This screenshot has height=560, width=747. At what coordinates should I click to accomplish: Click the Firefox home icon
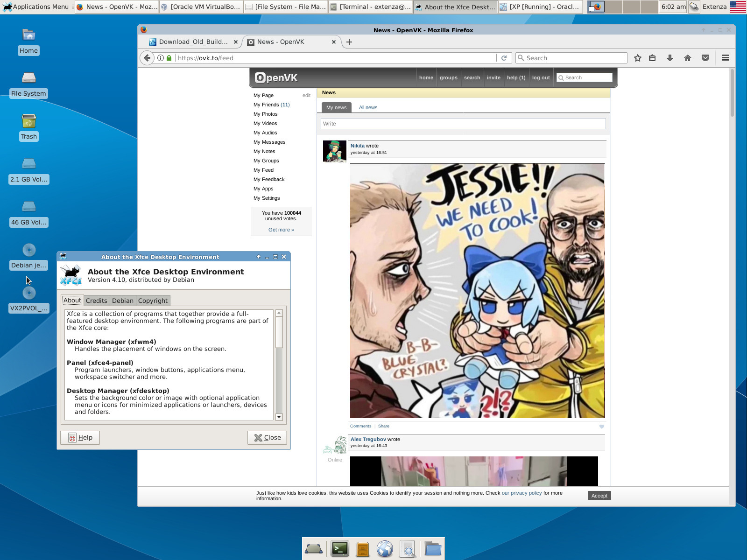688,58
